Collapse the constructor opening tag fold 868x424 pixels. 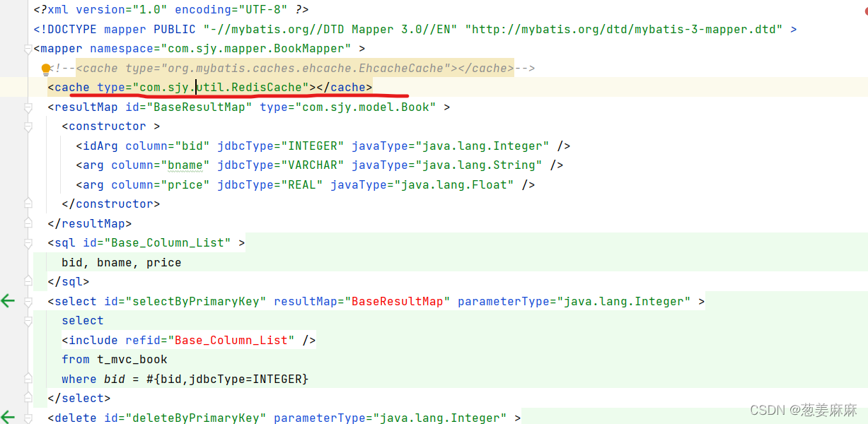click(28, 126)
